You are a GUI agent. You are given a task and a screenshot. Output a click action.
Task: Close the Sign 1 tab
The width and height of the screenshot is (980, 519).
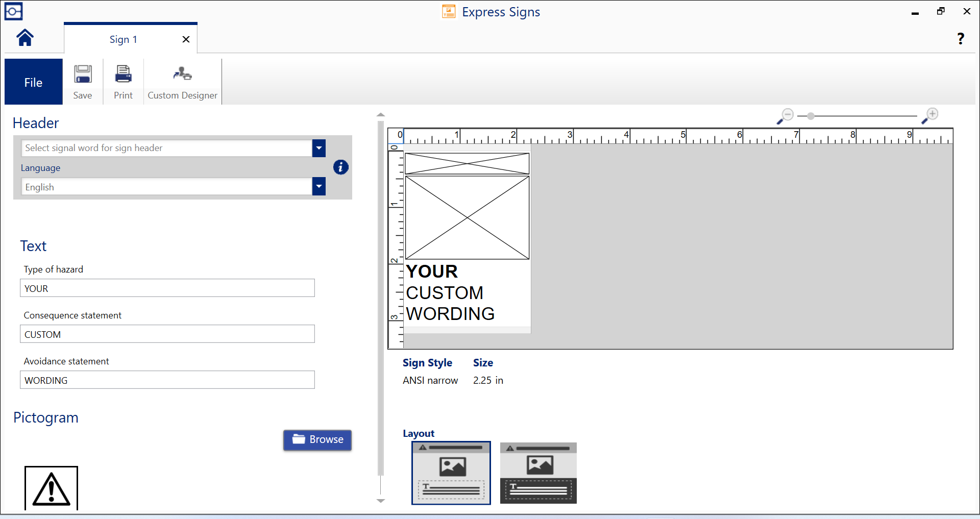click(186, 39)
